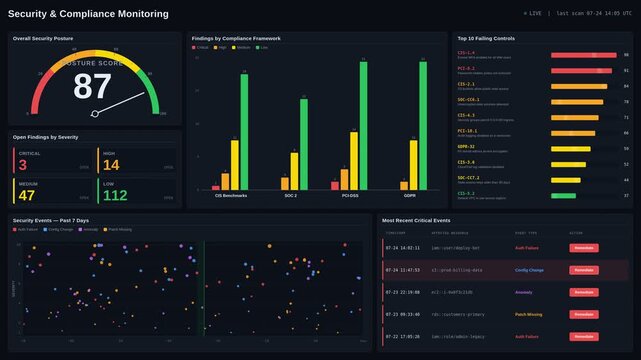Click the red bar with value 98
The width and height of the screenshot is (641, 360).
(x=584, y=55)
